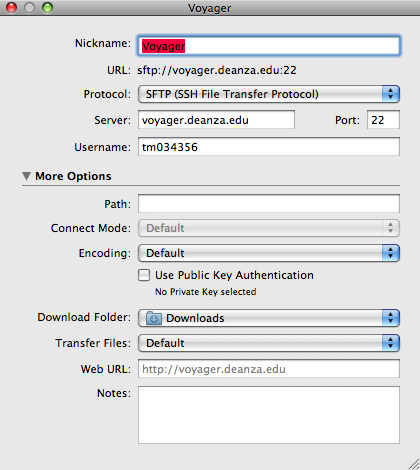The width and height of the screenshot is (420, 470).
Task: Click the red close window button
Action: [x=12, y=8]
